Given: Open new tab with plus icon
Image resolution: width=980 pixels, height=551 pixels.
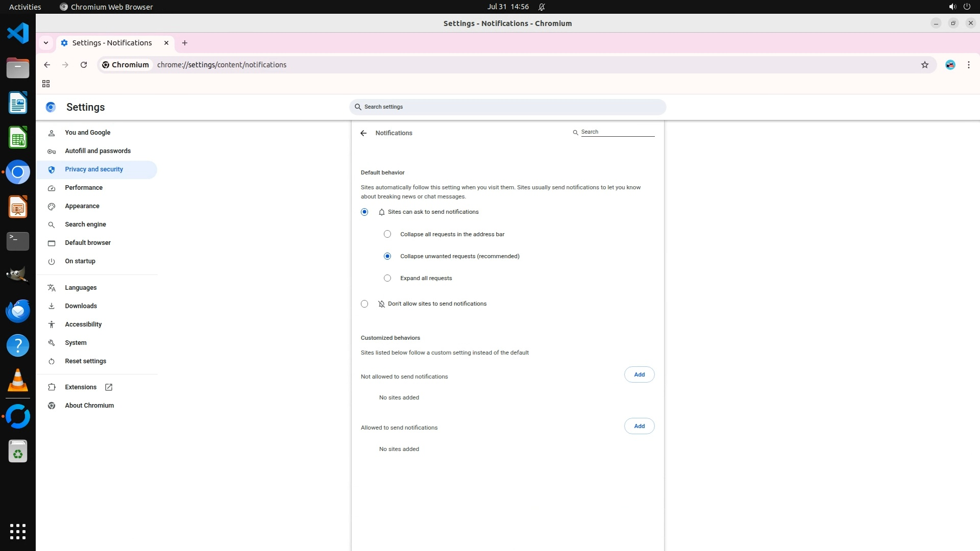Looking at the screenshot, I should pyautogui.click(x=185, y=43).
